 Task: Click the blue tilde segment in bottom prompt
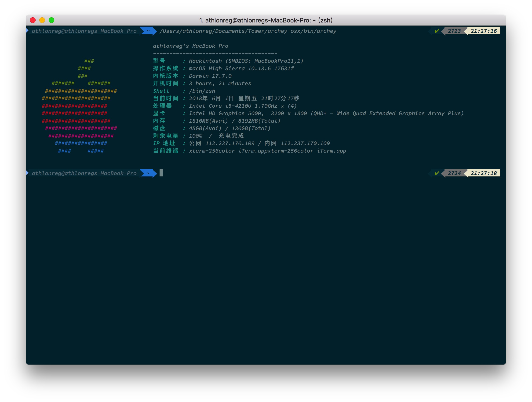[148, 173]
